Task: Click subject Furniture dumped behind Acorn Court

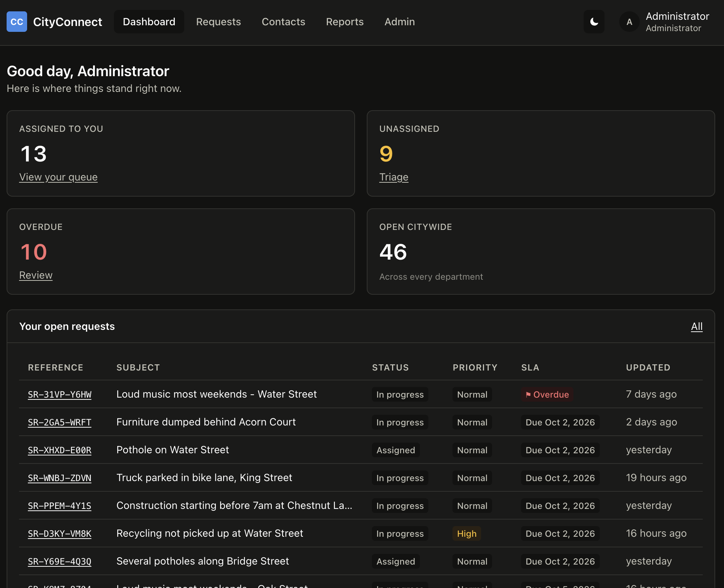Action: (206, 422)
